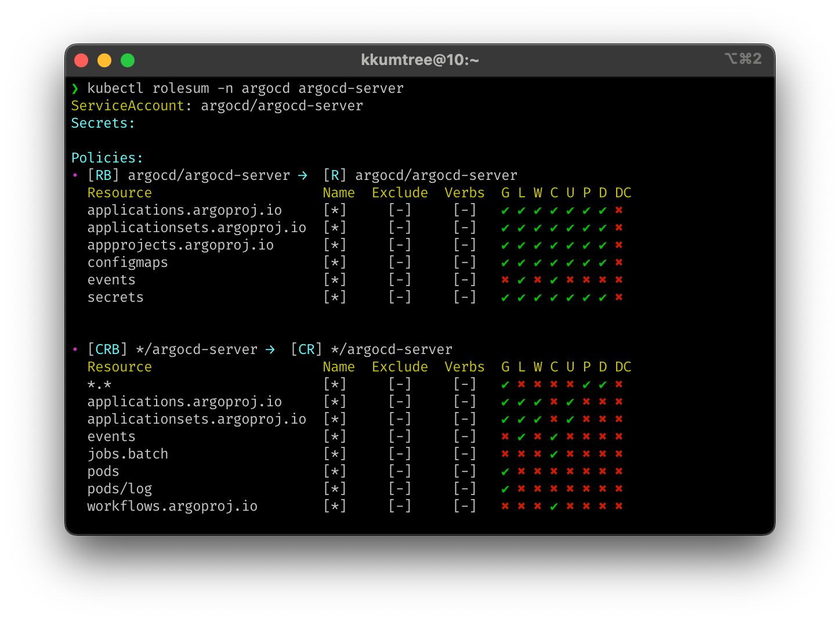Image resolution: width=840 pixels, height=621 pixels.
Task: Click the command text 'kubectl rolesum -n argocd argocd-server'
Action: 245,88
